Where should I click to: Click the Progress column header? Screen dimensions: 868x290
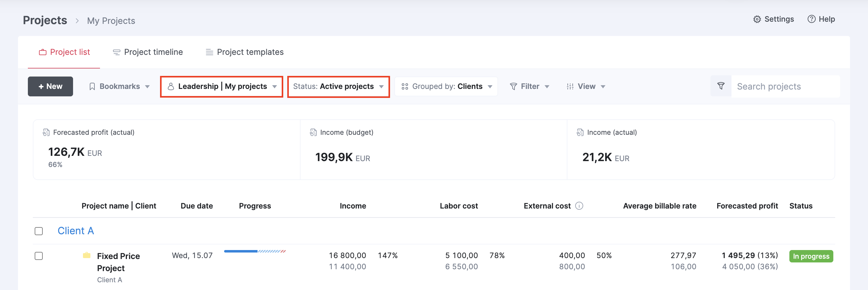pos(255,206)
